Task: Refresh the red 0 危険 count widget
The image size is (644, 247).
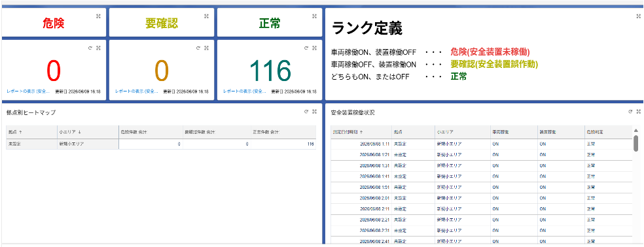Action: (x=90, y=48)
